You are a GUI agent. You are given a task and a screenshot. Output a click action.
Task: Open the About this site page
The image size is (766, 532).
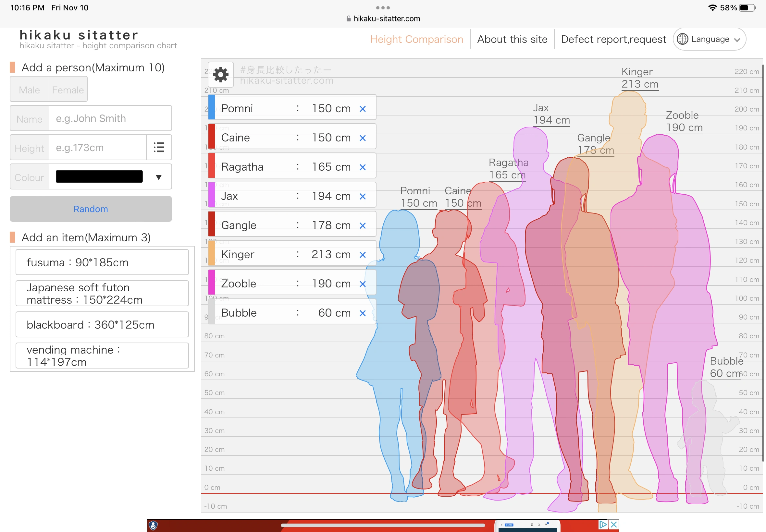(x=512, y=39)
